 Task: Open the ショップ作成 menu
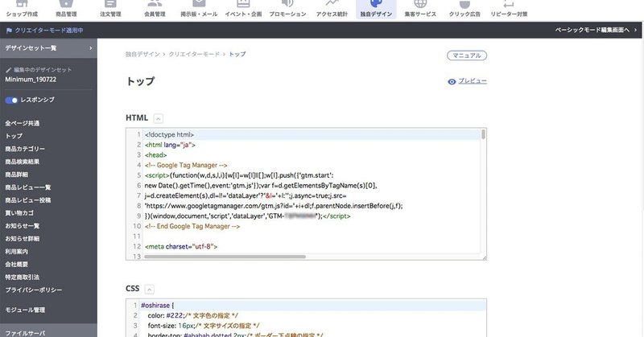[x=22, y=9]
